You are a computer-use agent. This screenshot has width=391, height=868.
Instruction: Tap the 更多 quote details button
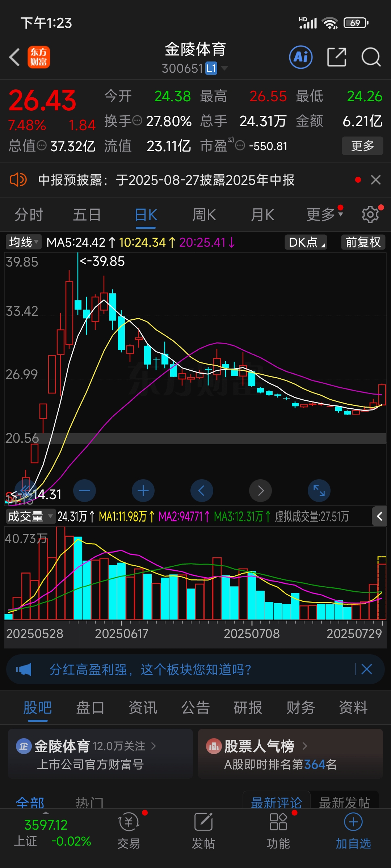coord(362,146)
